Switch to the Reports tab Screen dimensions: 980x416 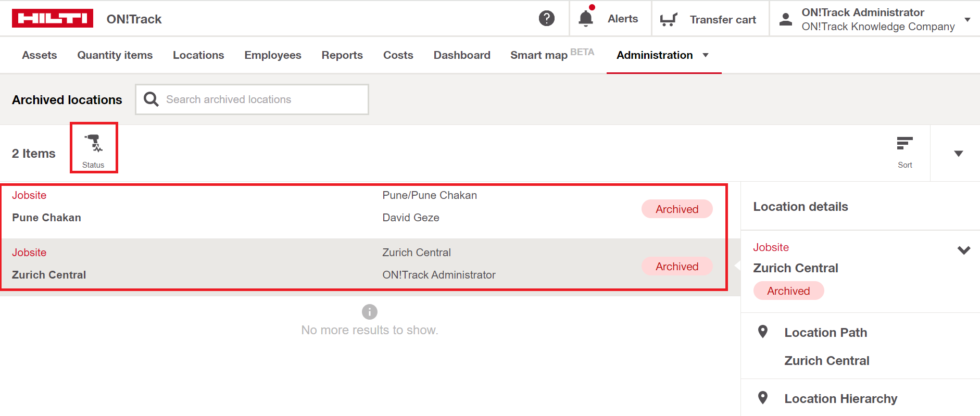pos(342,55)
